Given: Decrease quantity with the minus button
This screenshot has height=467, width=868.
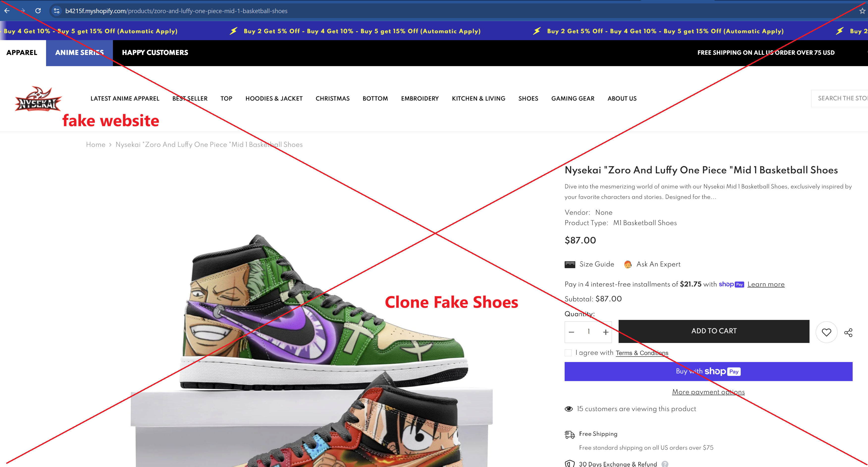Looking at the screenshot, I should [x=572, y=332].
